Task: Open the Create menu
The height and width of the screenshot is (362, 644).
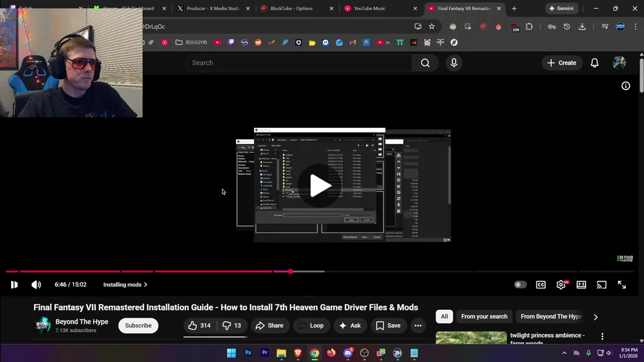Action: point(561,63)
